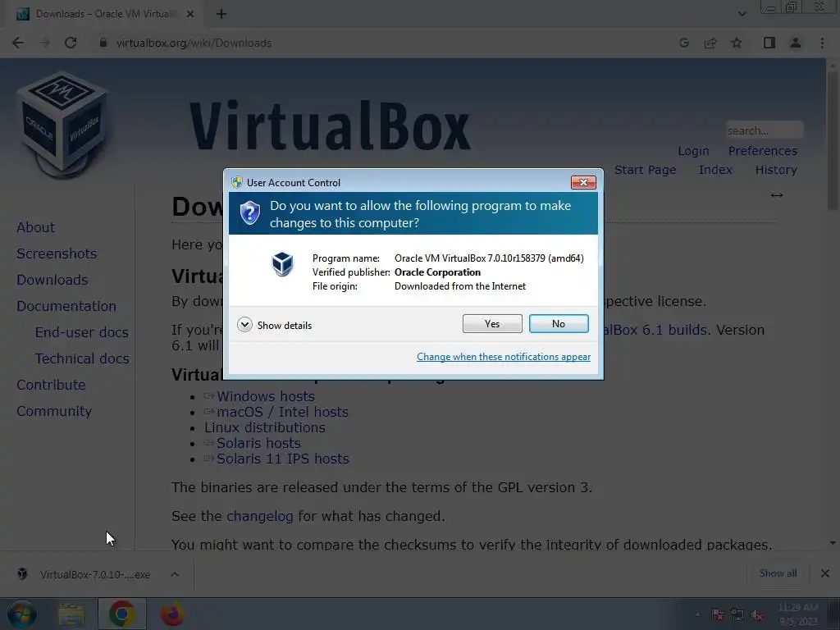Go to Start Page link
Image resolution: width=840 pixels, height=630 pixels.
[645, 170]
